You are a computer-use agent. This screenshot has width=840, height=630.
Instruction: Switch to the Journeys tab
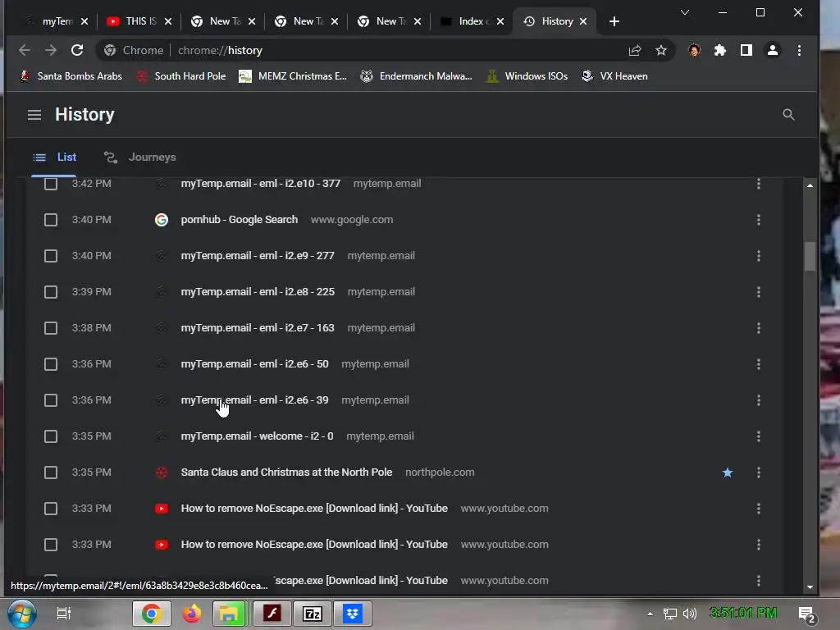point(140,157)
